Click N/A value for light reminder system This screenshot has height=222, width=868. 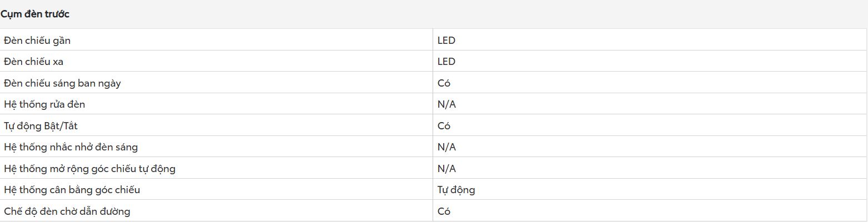tap(446, 147)
